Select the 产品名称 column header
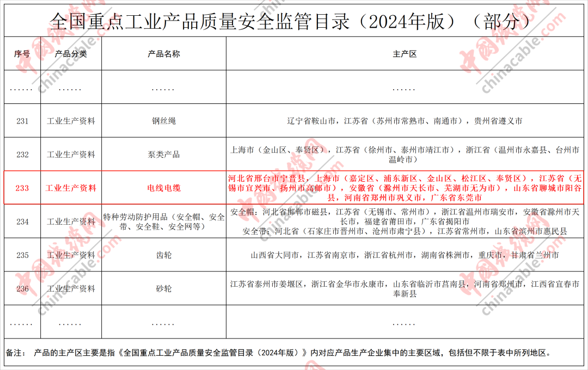Viewport: 588px width, 370px height. [164, 54]
